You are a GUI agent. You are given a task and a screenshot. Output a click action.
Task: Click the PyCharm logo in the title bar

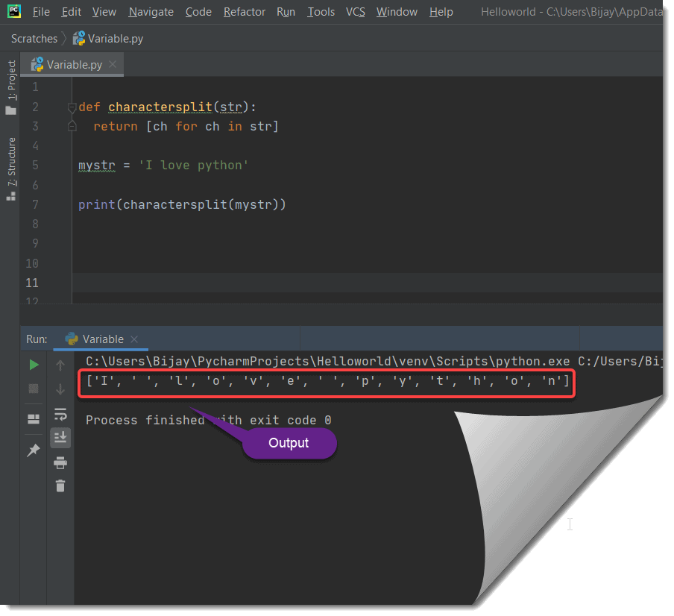pos(13,11)
